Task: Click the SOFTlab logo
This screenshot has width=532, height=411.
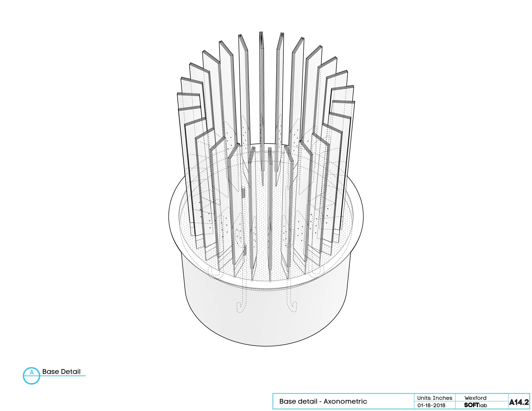Action: pos(475,405)
